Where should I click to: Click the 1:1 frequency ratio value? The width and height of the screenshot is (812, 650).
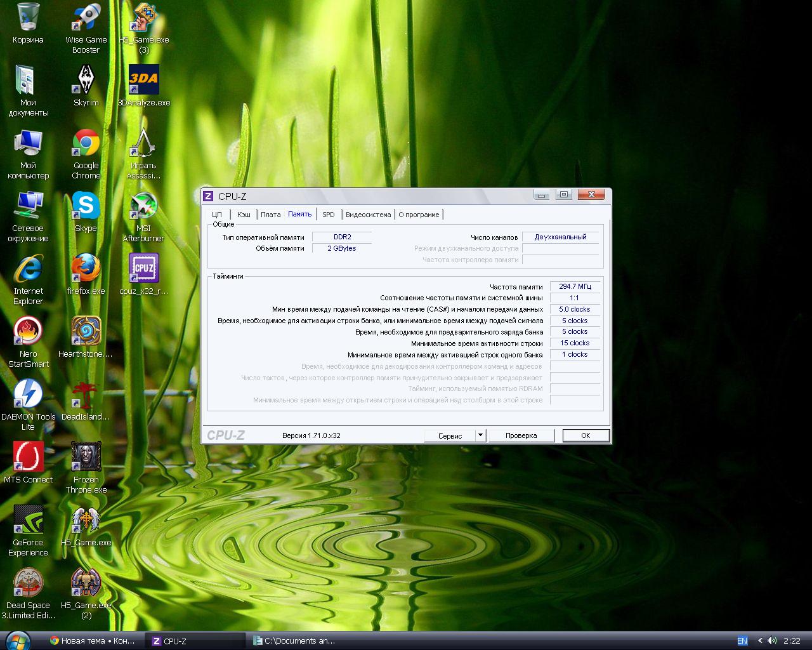(x=575, y=298)
